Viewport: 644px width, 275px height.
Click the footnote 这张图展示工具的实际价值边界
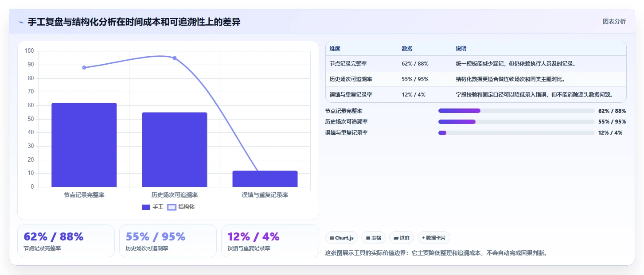pyautogui.click(x=436, y=253)
